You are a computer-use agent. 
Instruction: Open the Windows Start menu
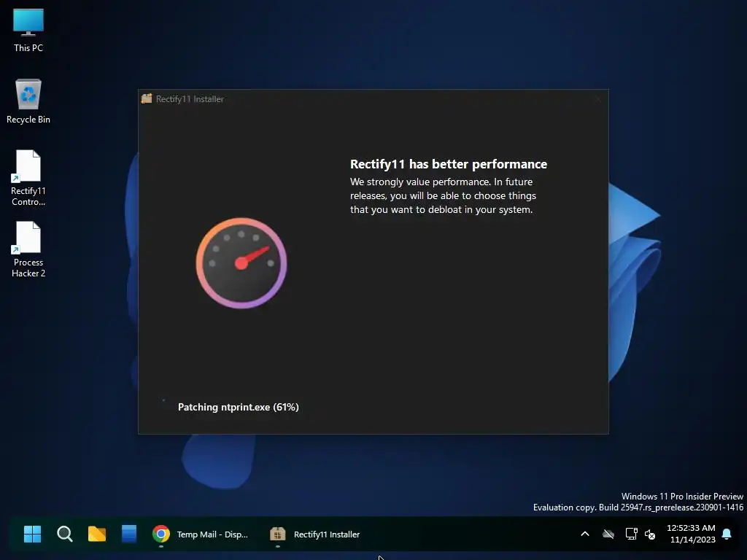(32, 534)
